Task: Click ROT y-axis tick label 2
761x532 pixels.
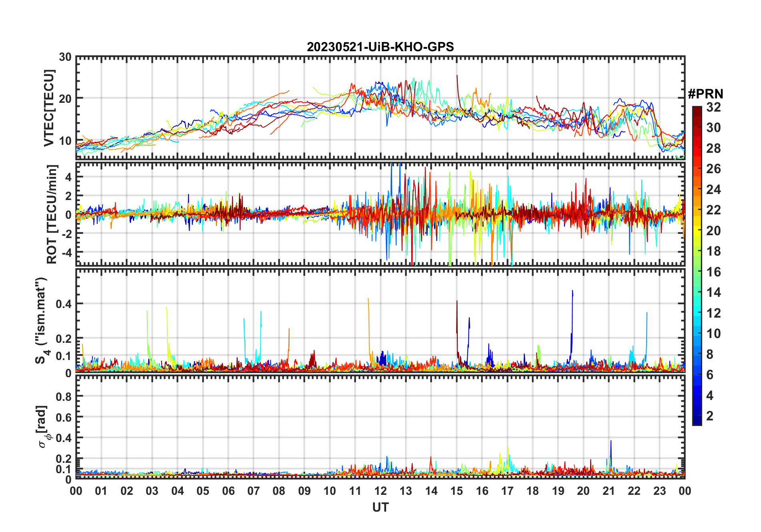Action: pyautogui.click(x=68, y=196)
